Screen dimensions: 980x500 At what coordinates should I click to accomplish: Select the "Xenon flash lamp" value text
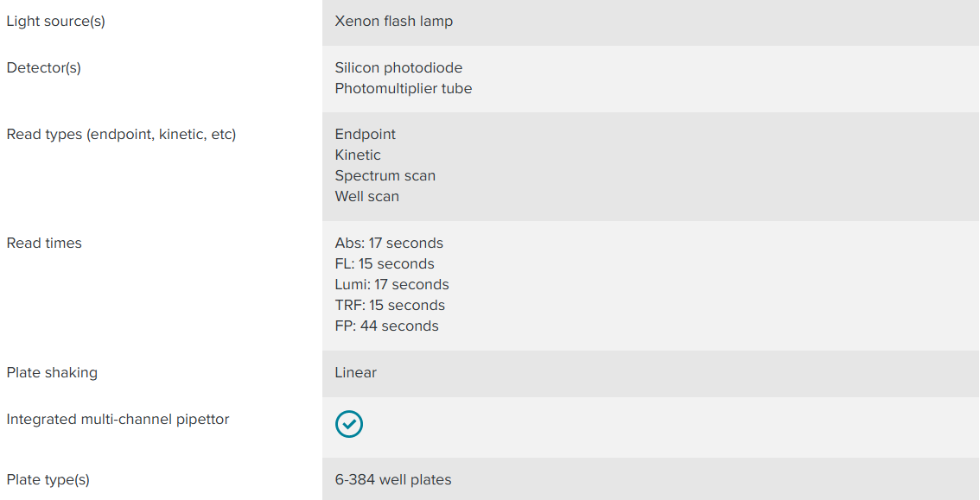[393, 22]
